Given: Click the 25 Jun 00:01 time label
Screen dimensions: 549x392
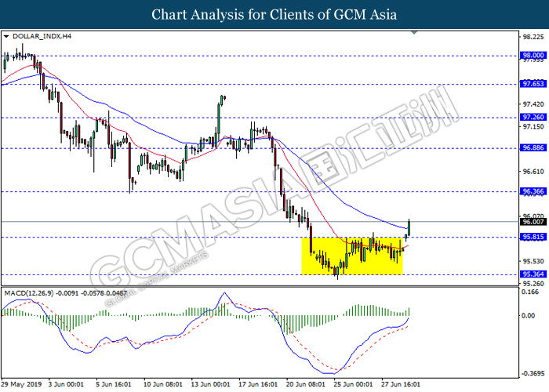Looking at the screenshot, I should point(353,384).
